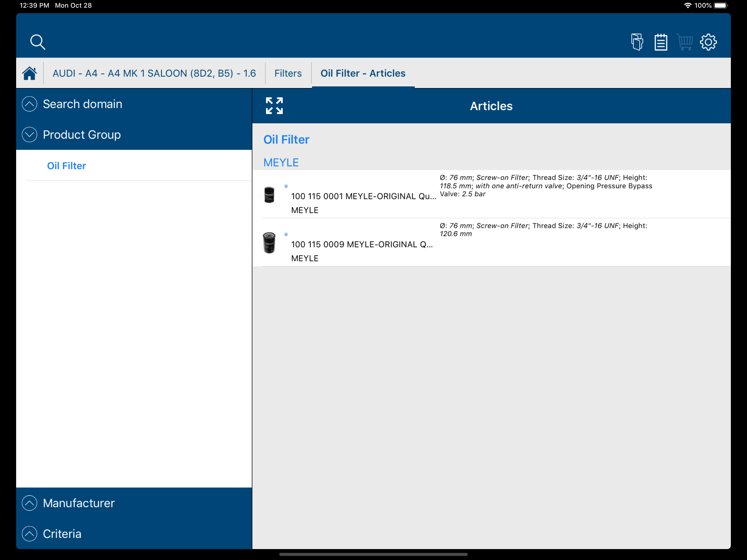Click MEYLE brand under 100 115 0009

305,258
